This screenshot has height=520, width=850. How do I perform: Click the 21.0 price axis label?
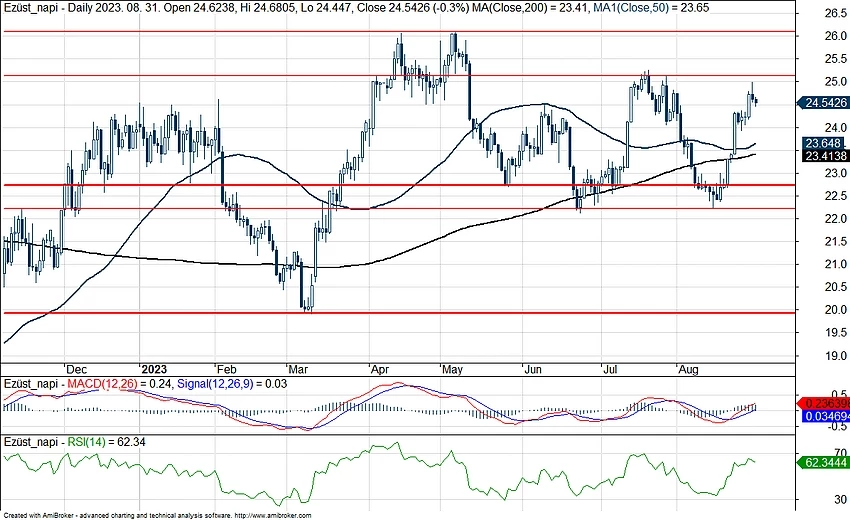pos(835,264)
